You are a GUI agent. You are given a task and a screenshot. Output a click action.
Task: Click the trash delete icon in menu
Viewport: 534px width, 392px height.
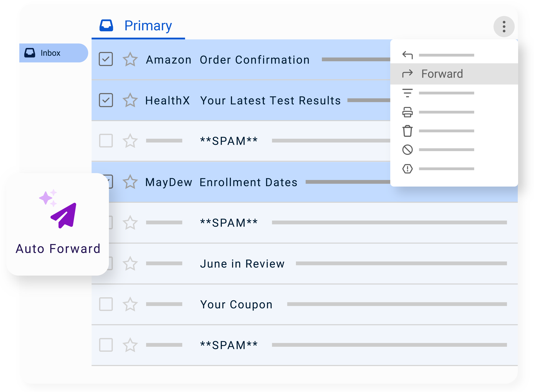407,131
